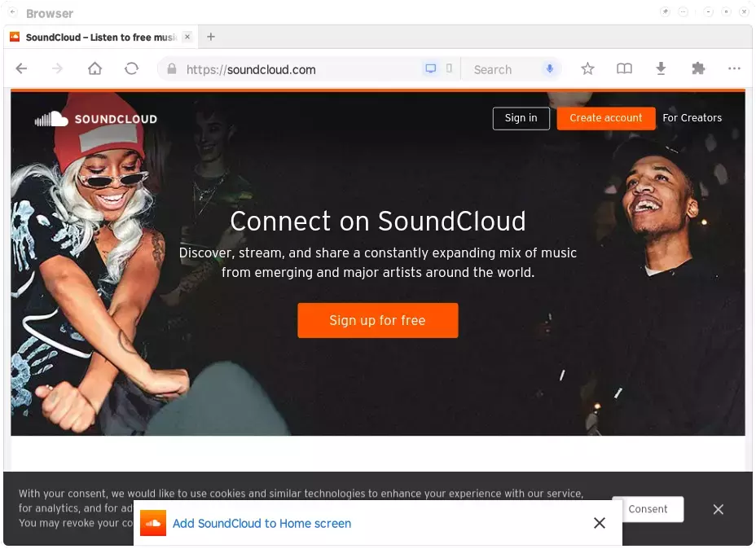756x549 pixels.
Task: Open the bookmarks library book icon
Action: tap(624, 68)
